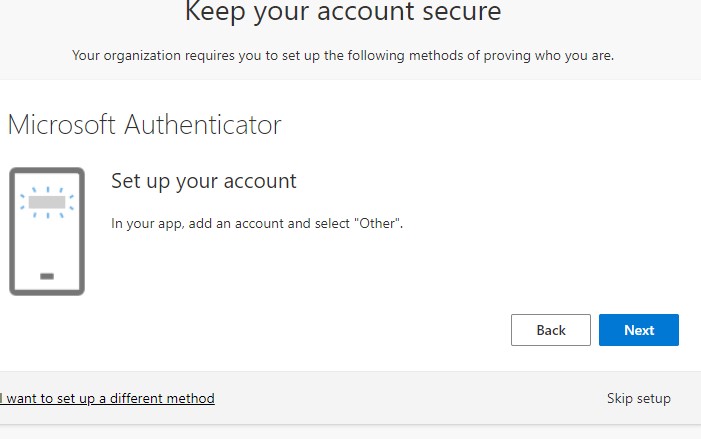The image size is (701, 439).
Task: Click the instruction text mentioning "Other"
Action: 257,223
